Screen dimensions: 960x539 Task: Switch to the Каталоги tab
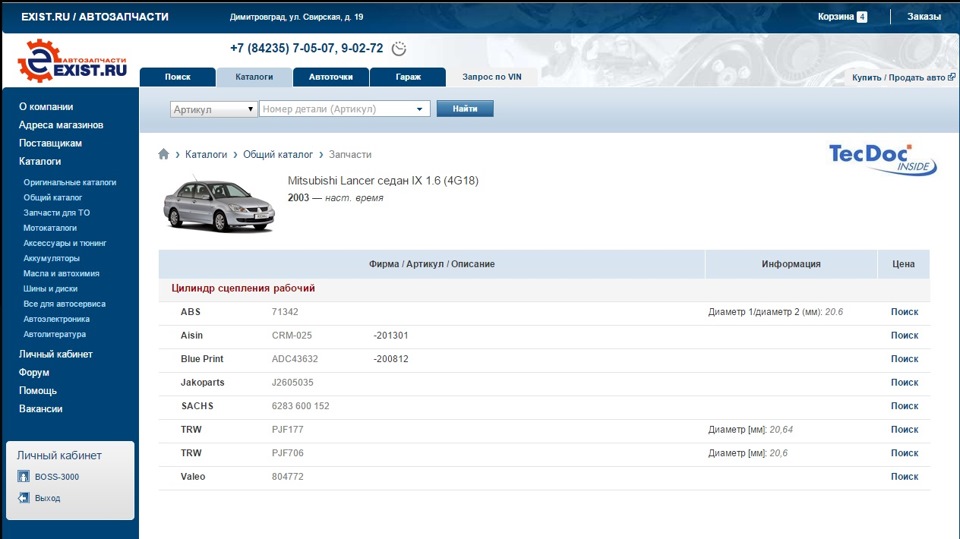254,77
